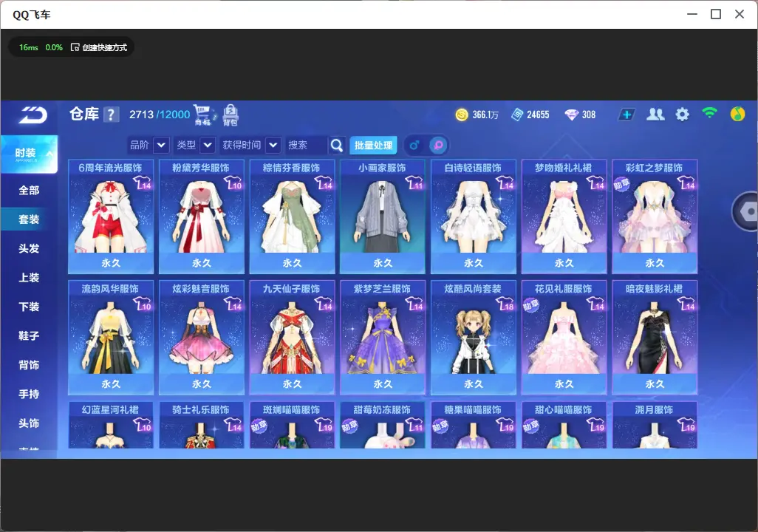Select the 花见礼服服饰 outfit card
Screen dimensions: 758x532
(564, 337)
